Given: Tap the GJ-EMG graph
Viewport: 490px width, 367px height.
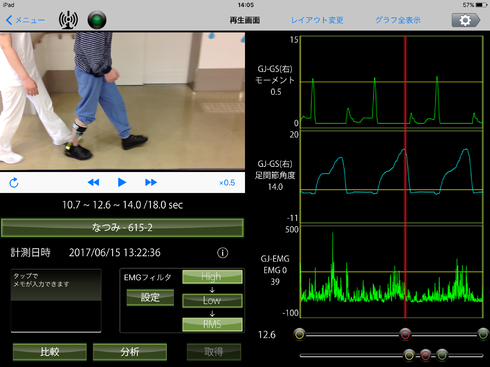Looking at the screenshot, I should (392, 272).
